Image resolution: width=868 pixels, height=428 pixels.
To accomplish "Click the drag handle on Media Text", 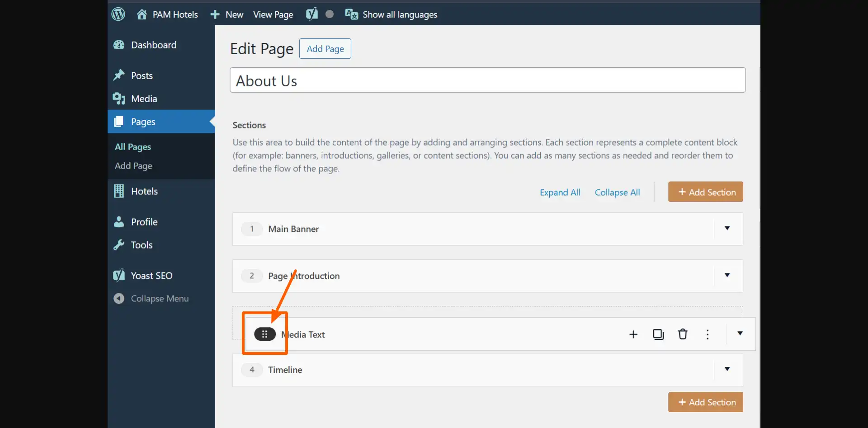I will [265, 334].
